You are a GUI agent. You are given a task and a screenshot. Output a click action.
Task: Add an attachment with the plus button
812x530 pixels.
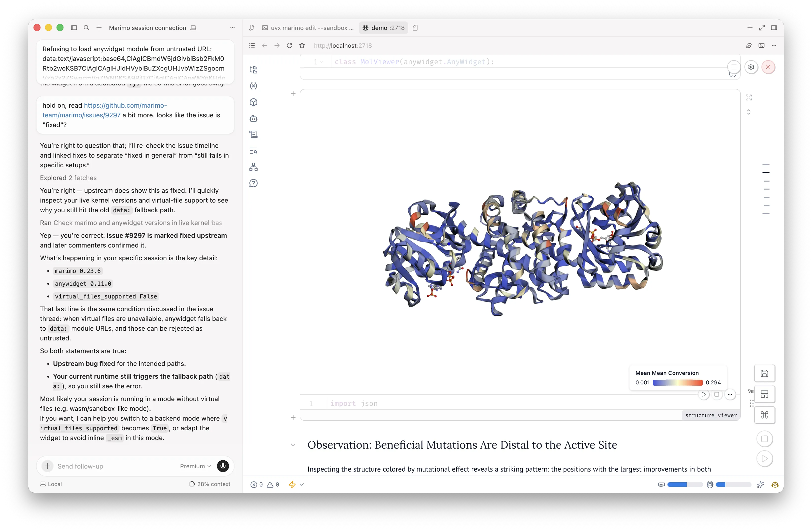pos(48,466)
